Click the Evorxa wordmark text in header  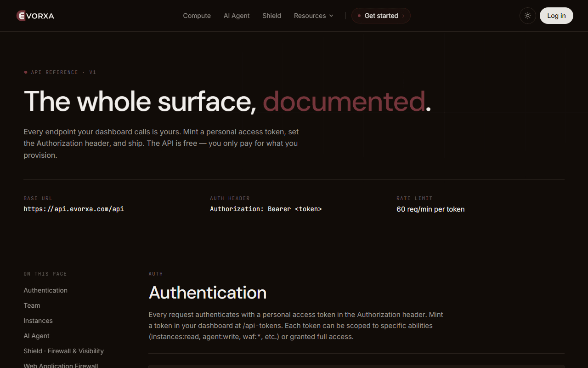(40, 16)
